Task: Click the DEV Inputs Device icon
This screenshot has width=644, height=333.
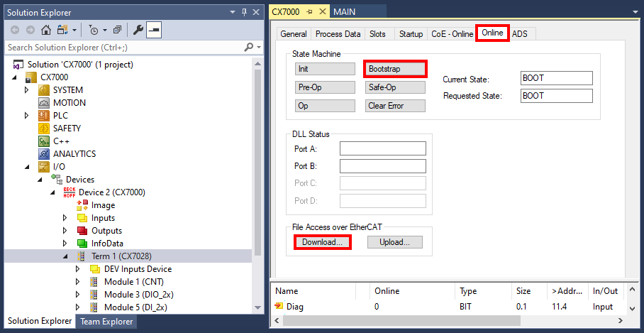Action: tap(95, 269)
